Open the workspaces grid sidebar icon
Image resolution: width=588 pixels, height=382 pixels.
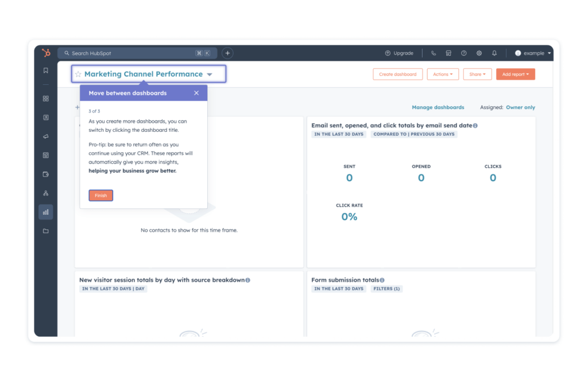(46, 99)
